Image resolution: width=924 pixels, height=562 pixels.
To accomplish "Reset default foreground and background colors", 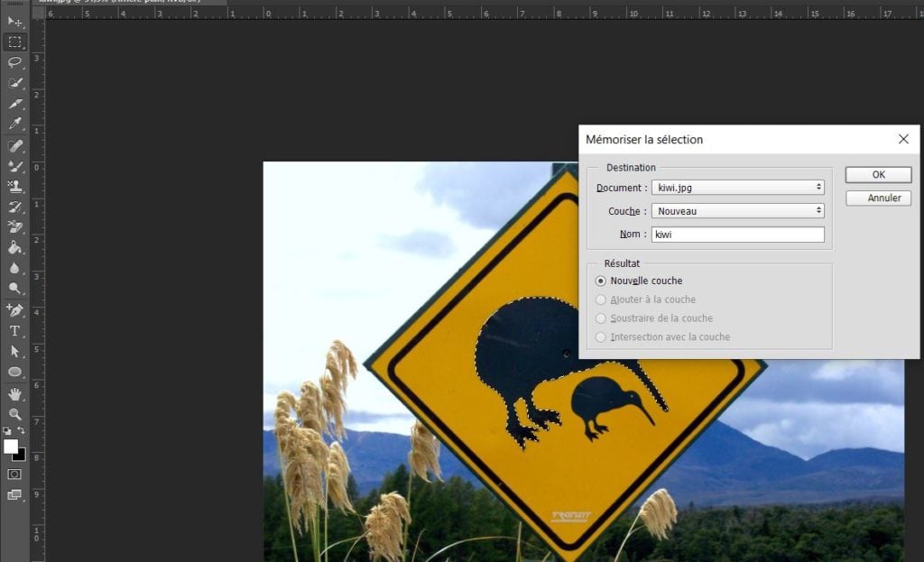I will [x=7, y=430].
